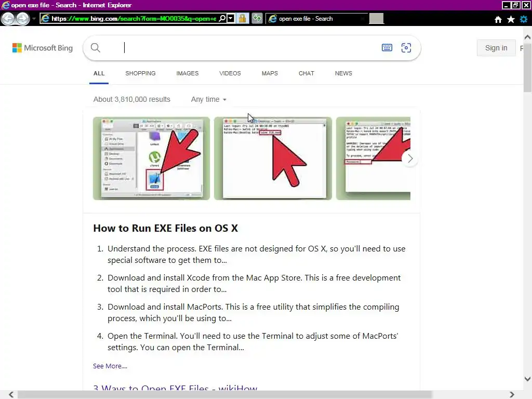Click the Microsoft Bing logo
The width and height of the screenshot is (532, 399).
43,48
